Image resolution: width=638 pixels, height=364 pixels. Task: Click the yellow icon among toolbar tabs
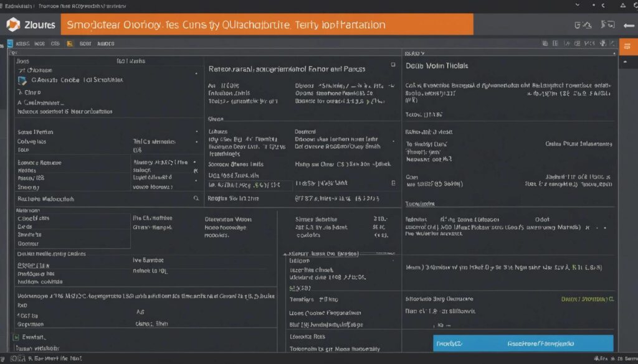[x=70, y=44]
